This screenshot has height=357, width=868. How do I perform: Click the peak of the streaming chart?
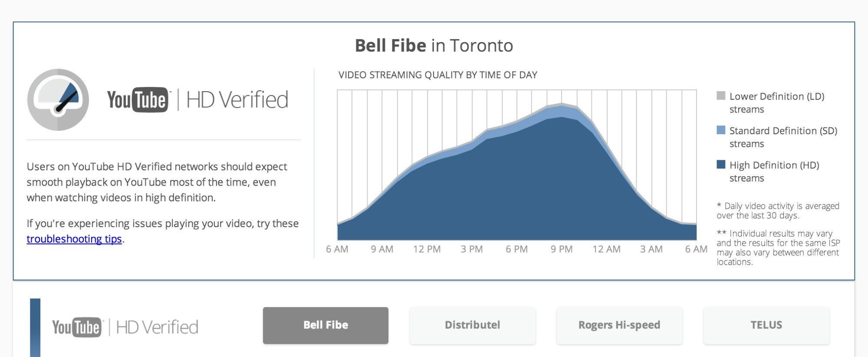point(562,105)
